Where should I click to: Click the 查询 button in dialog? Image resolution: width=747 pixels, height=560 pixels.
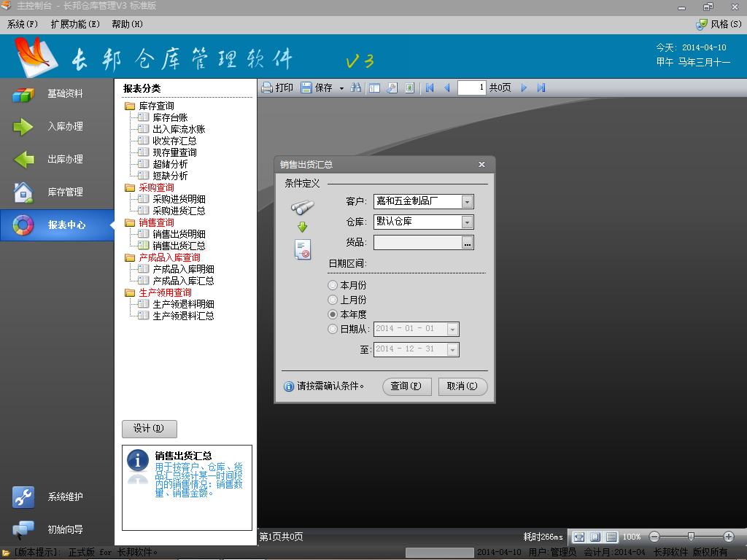click(406, 386)
